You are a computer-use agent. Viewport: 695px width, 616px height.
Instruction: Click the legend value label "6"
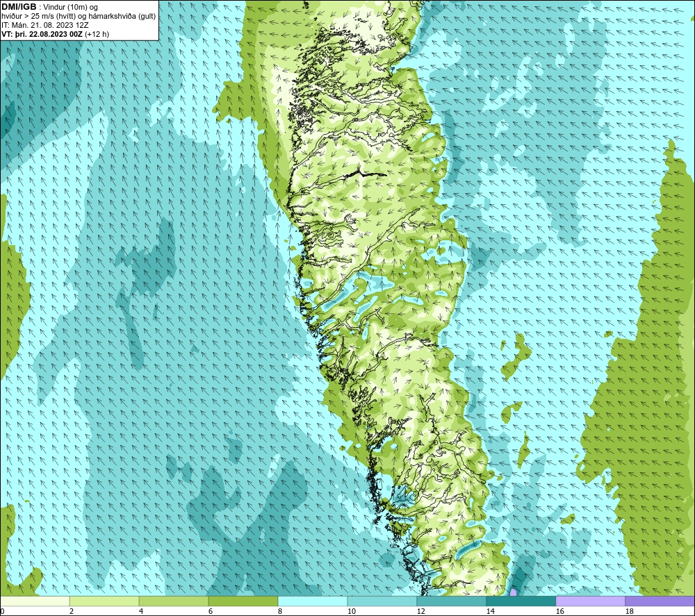coord(211,612)
